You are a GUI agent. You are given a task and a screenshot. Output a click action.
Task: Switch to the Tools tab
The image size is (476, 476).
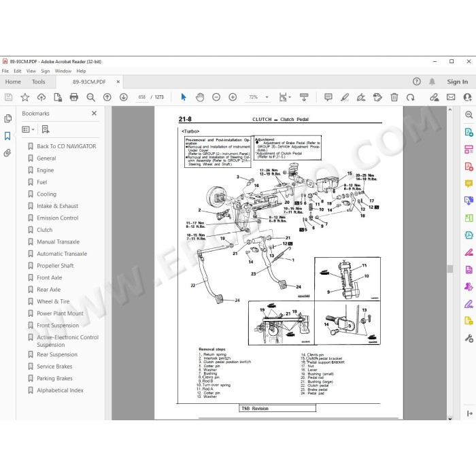[39, 82]
